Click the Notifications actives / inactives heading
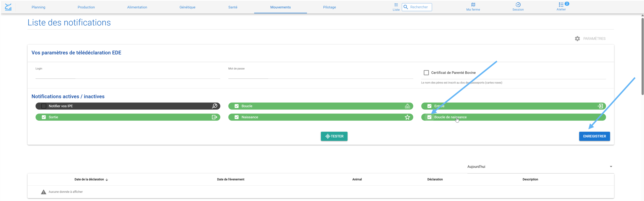644x201 pixels. [68, 96]
